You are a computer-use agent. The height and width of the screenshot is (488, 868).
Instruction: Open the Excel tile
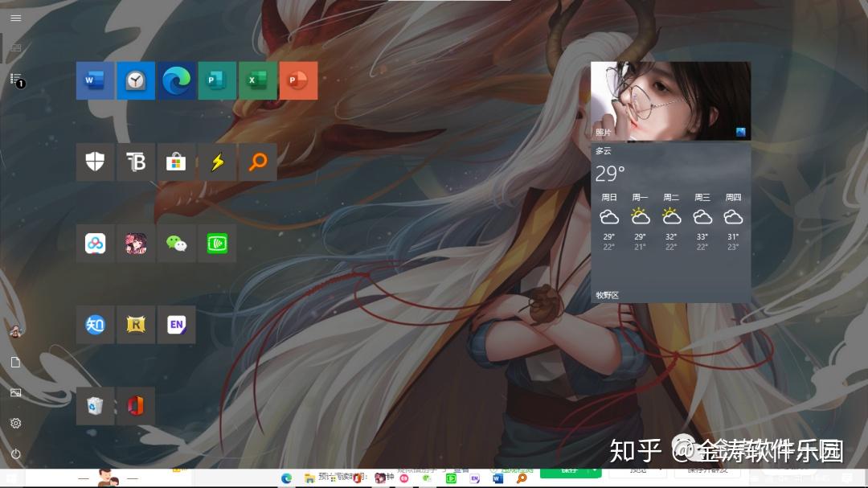pos(258,80)
